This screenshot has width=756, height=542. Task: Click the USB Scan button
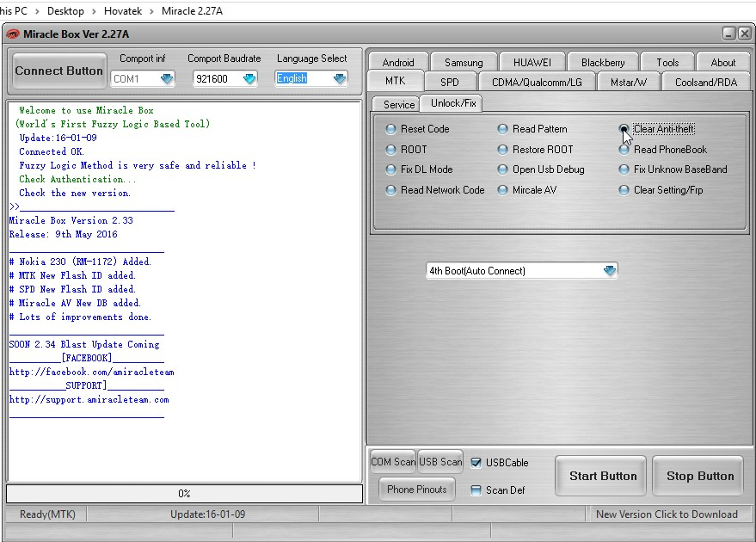440,461
